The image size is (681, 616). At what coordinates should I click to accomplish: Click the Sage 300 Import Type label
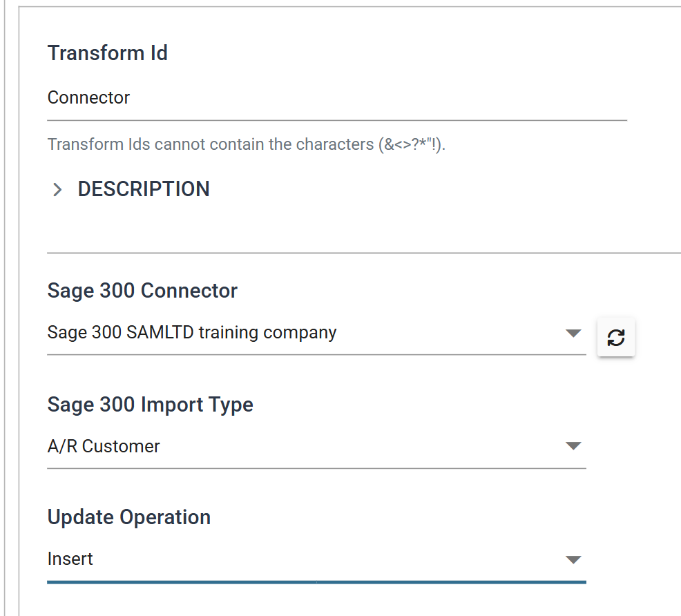coord(151,405)
